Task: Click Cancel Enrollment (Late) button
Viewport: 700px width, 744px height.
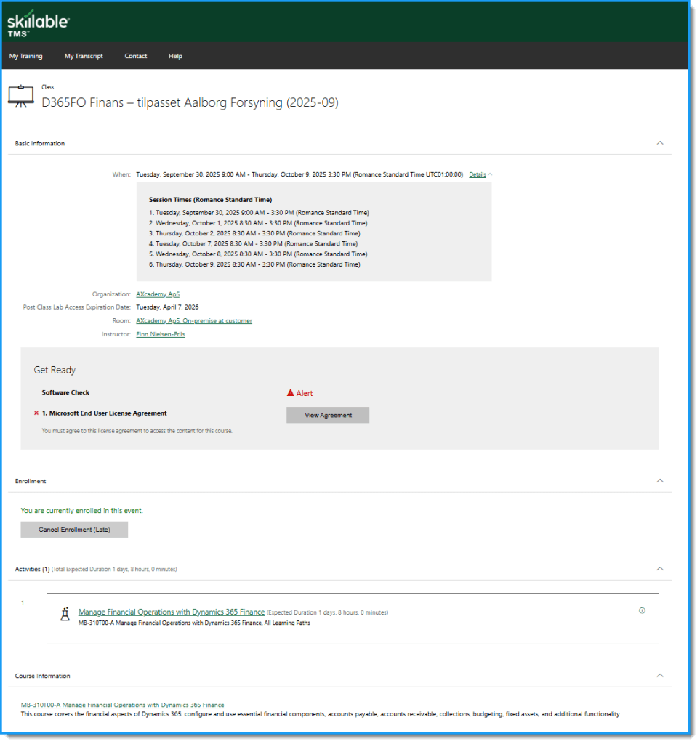Action: 74,530
